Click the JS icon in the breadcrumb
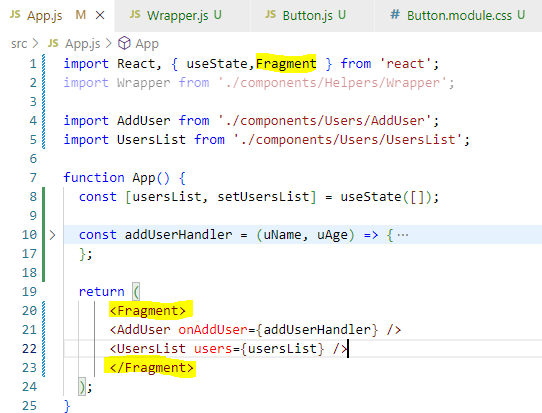Viewport: 542px width, 413px height. pyautogui.click(x=53, y=43)
